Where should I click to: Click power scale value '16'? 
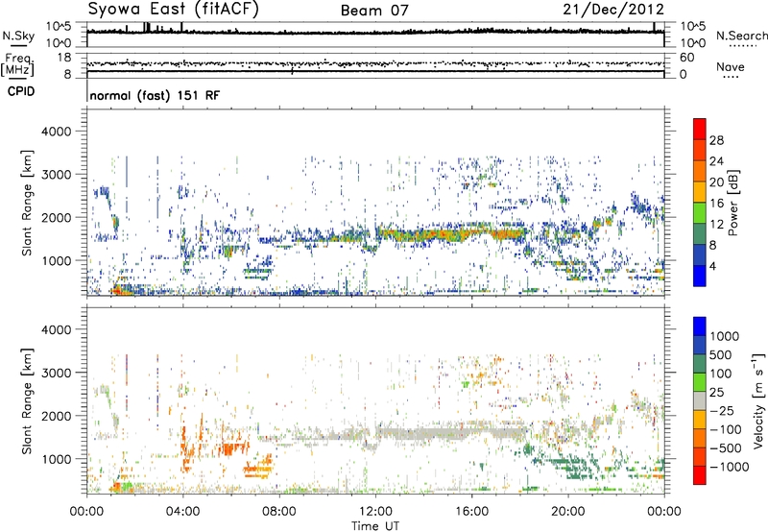tap(716, 204)
